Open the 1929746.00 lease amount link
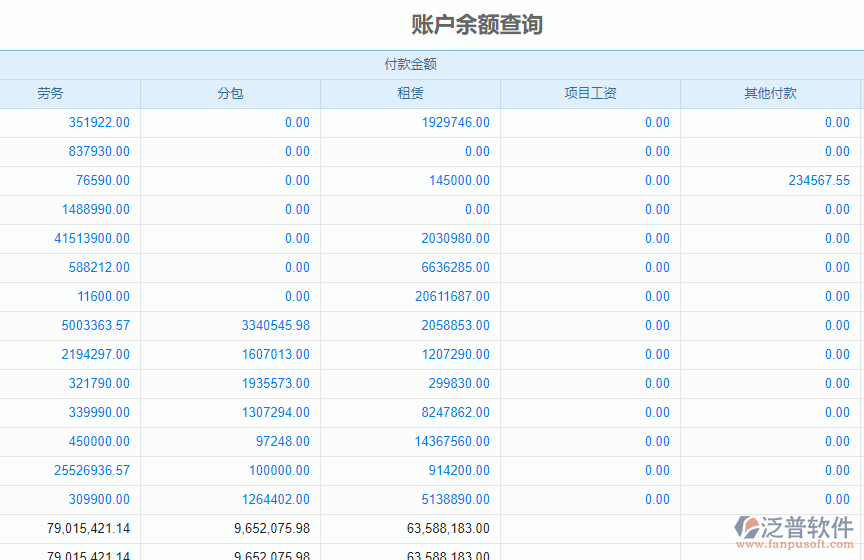 click(x=455, y=123)
